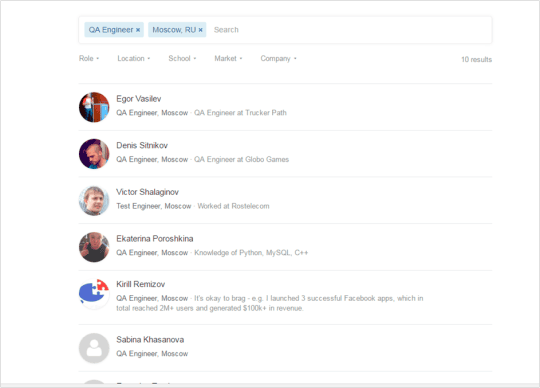Screen dimensions: 540x388
Task: Open Victor Shalaginov's profile photo
Action: (x=94, y=201)
